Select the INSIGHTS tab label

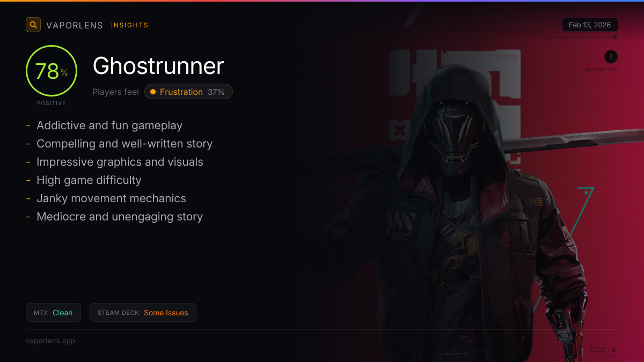(x=129, y=25)
